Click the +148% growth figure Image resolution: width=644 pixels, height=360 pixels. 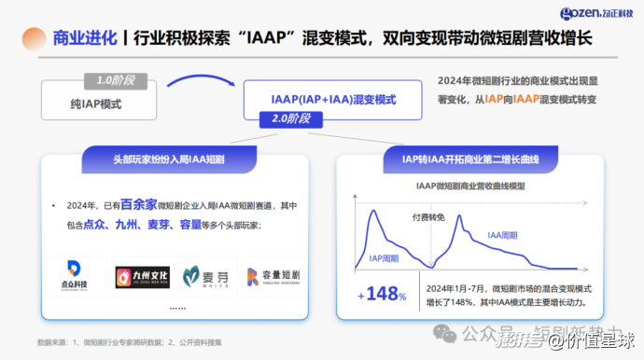[382, 294]
